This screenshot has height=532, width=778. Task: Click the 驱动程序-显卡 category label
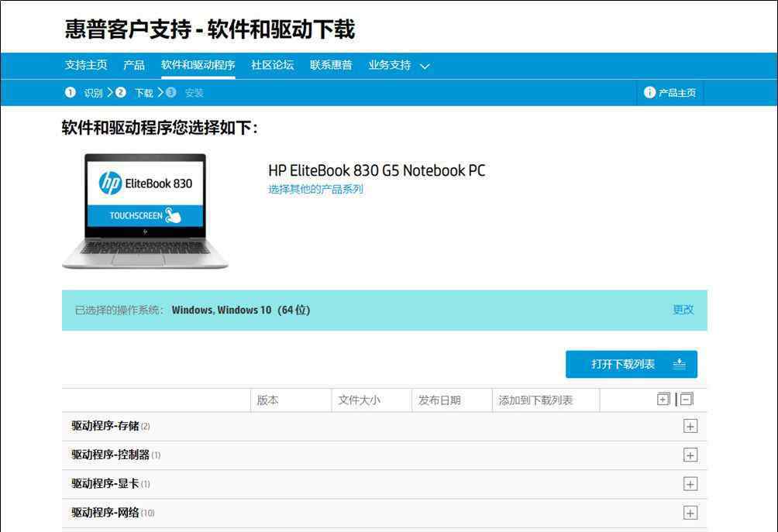point(105,483)
